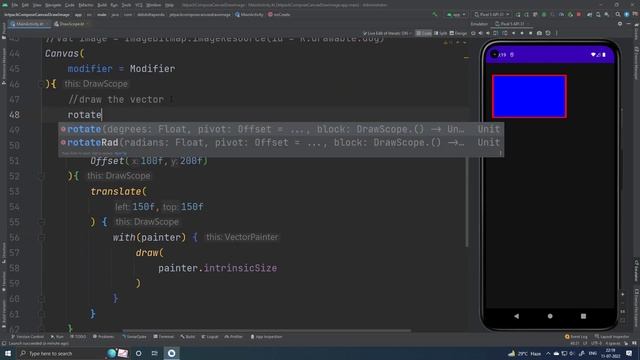Click the emulator toolbar back icon
The image size is (640, 360).
pyautogui.click(x=513, y=33)
